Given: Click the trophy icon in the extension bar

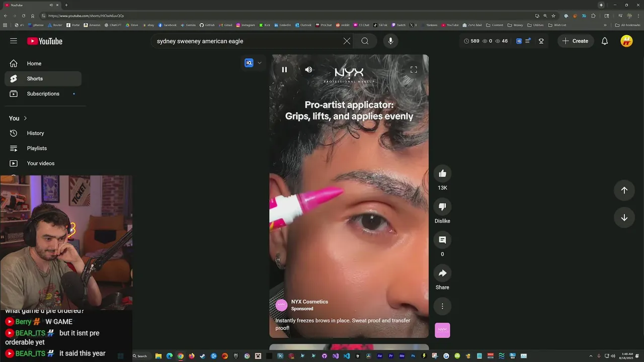Looking at the screenshot, I should (x=541, y=41).
